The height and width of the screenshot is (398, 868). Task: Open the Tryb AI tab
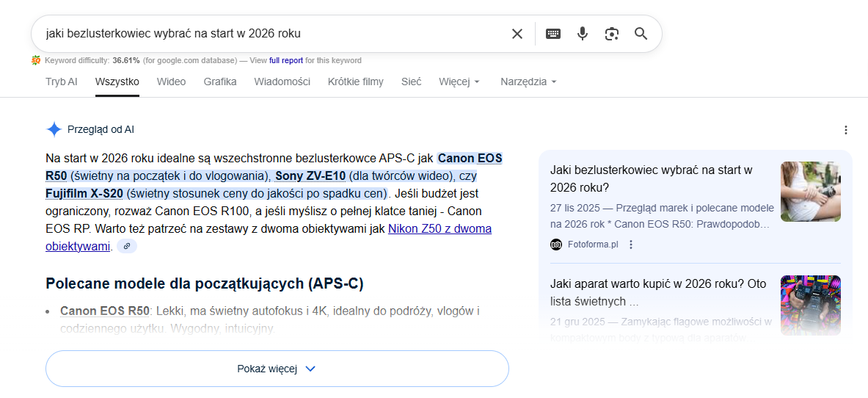pyautogui.click(x=61, y=82)
